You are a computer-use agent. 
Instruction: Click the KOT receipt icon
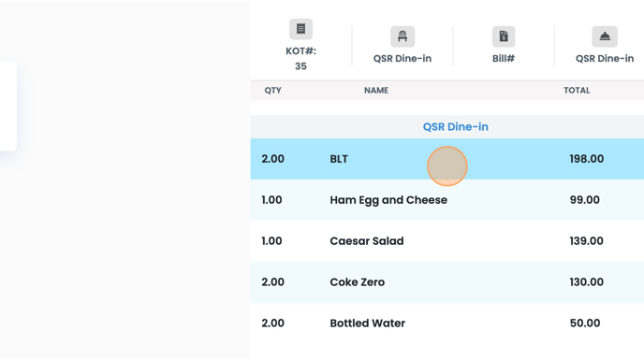pyautogui.click(x=300, y=29)
